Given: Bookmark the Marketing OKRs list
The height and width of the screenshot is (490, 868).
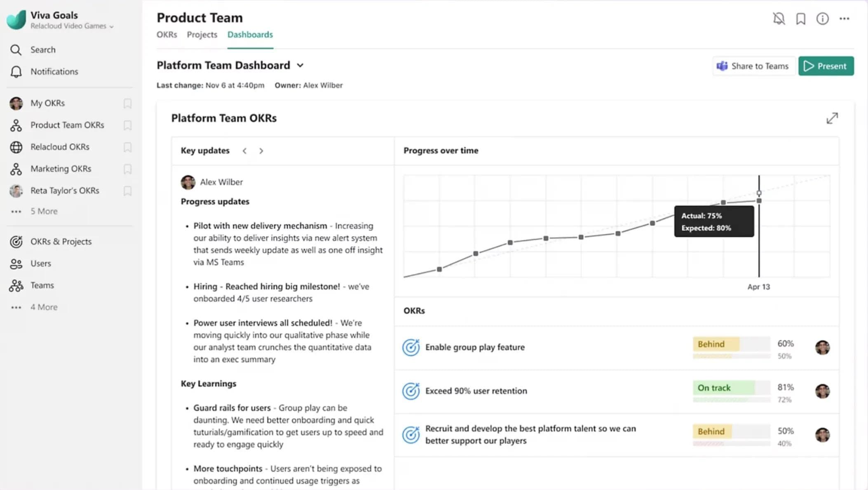Looking at the screenshot, I should [x=127, y=169].
